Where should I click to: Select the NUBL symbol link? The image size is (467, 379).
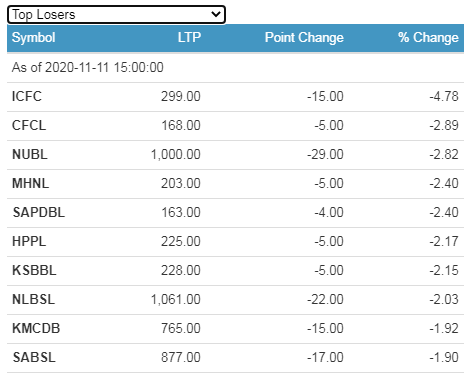point(30,155)
